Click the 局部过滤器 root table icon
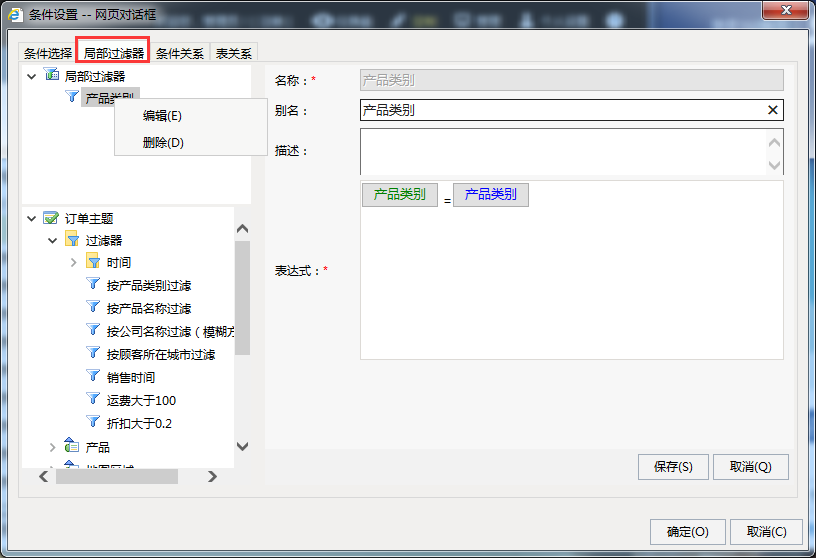 (52, 74)
